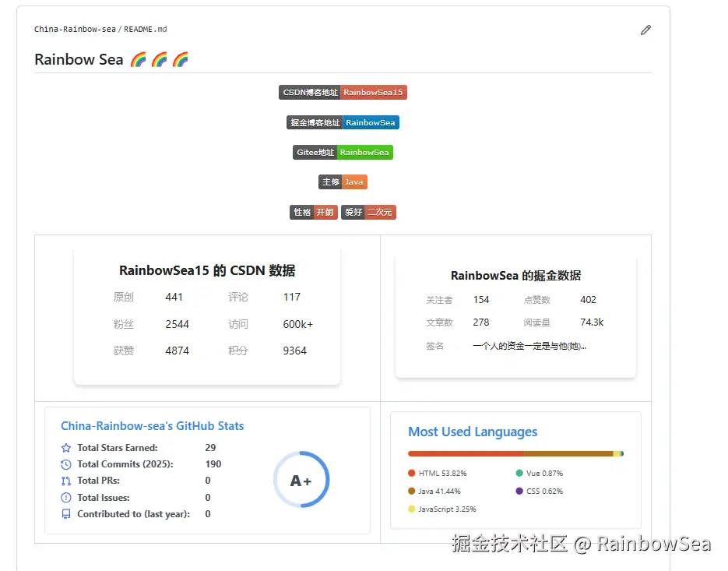Screen dimensions: 728x571
Task: Click the 爱好 二次元 badge
Action: 368,213
